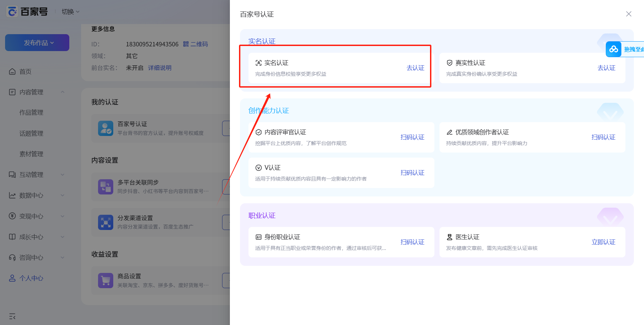Click the 首页 home icon
The image size is (644, 325).
coord(12,71)
